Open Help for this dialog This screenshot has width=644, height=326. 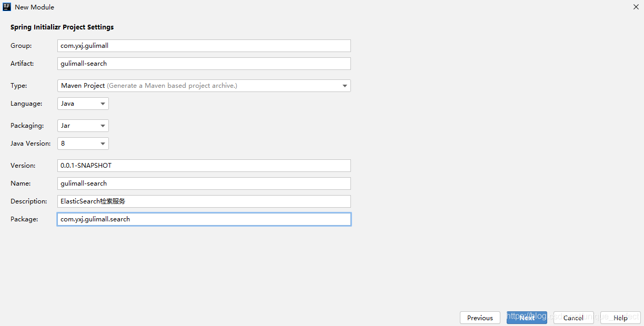click(620, 318)
